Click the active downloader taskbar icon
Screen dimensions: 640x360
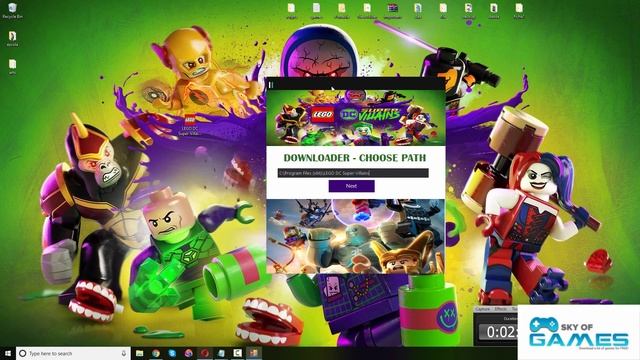coord(253,353)
